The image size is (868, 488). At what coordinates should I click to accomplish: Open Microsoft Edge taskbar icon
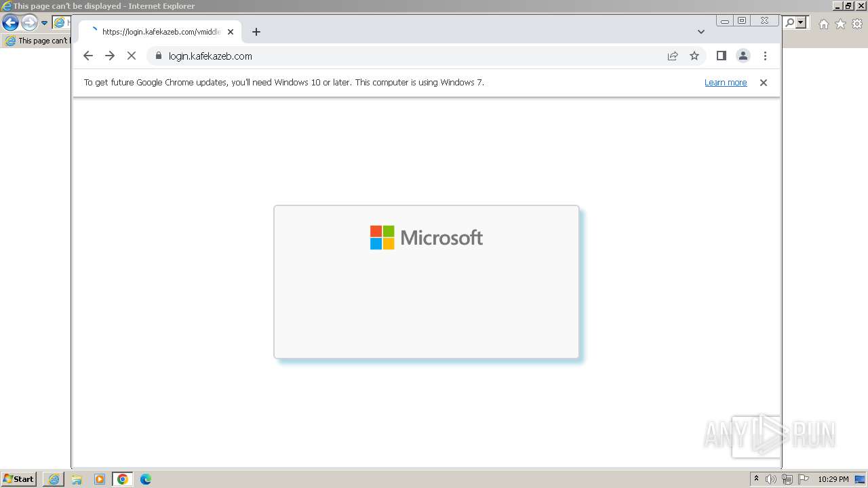(146, 479)
